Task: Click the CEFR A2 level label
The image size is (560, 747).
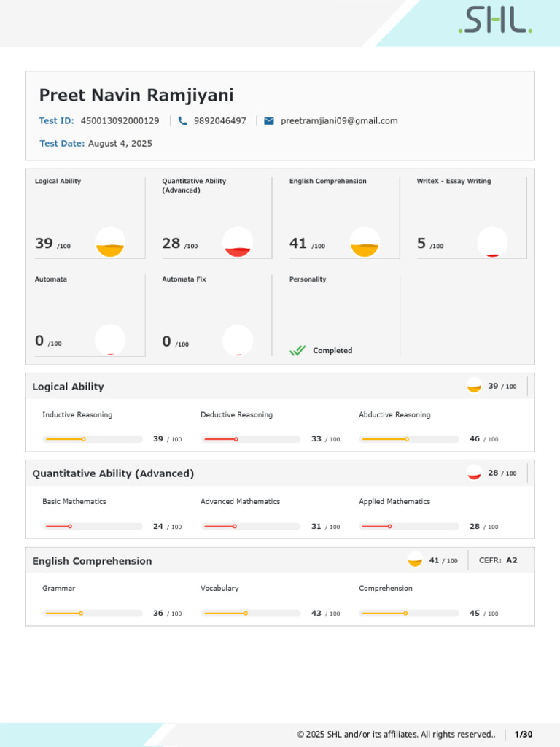Action: 498,560
